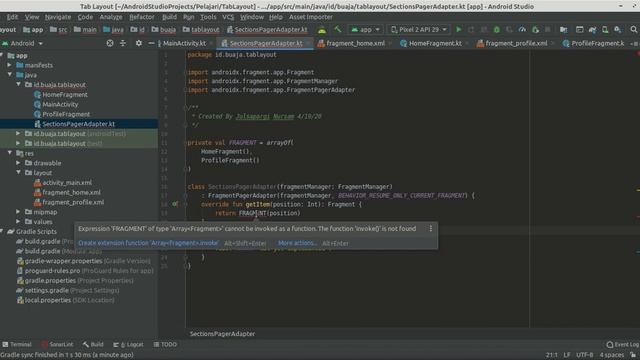640x360 pixels.
Task: Collapse the layout folder
Action: pos(18,173)
